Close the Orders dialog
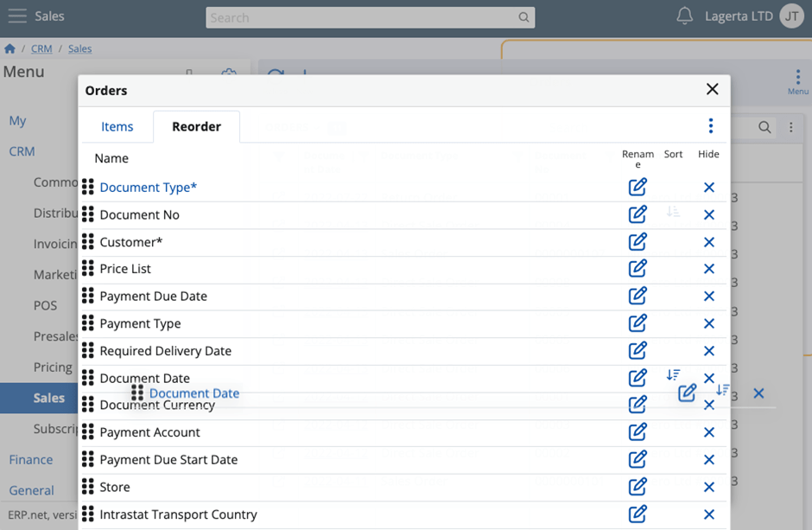The image size is (812, 530). 712,89
